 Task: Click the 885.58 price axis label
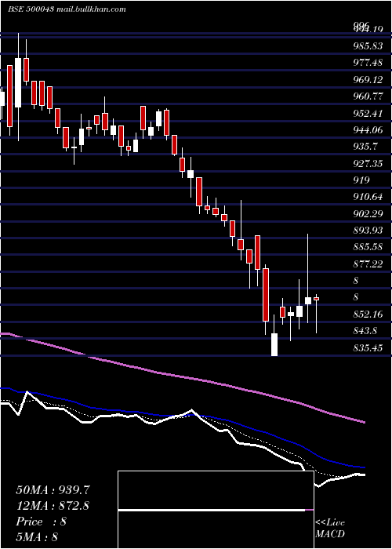tap(368, 247)
